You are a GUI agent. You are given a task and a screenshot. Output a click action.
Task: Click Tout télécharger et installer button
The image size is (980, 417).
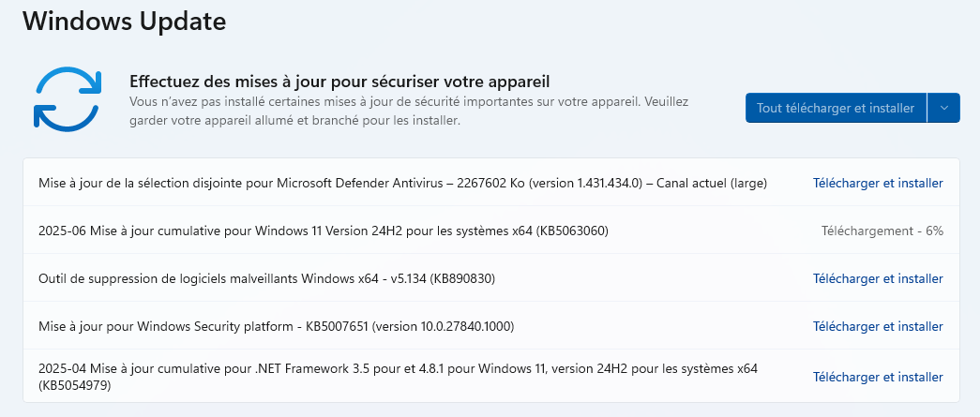pyautogui.click(x=836, y=108)
